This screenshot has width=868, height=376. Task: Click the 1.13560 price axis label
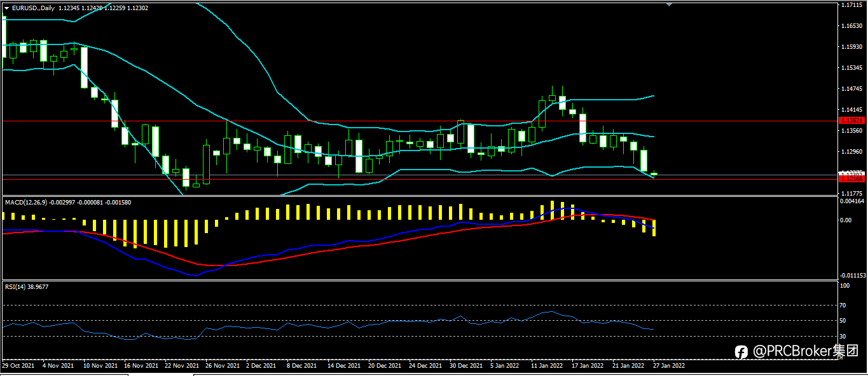coord(851,130)
